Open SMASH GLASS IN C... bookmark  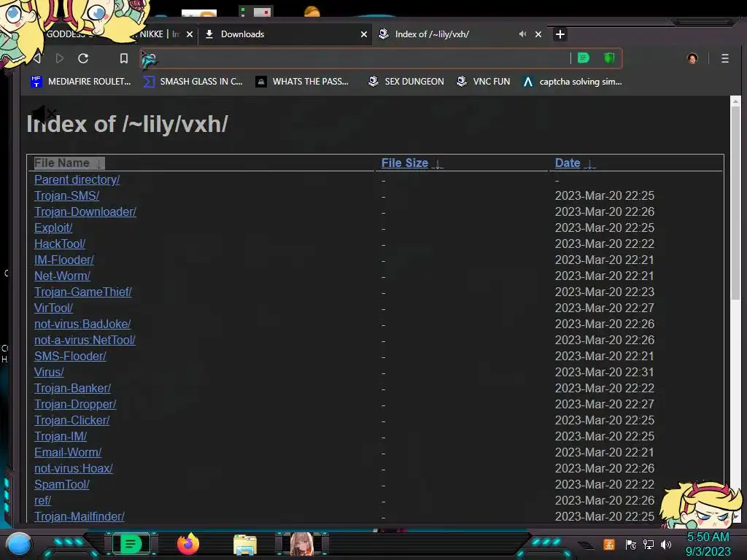click(193, 82)
